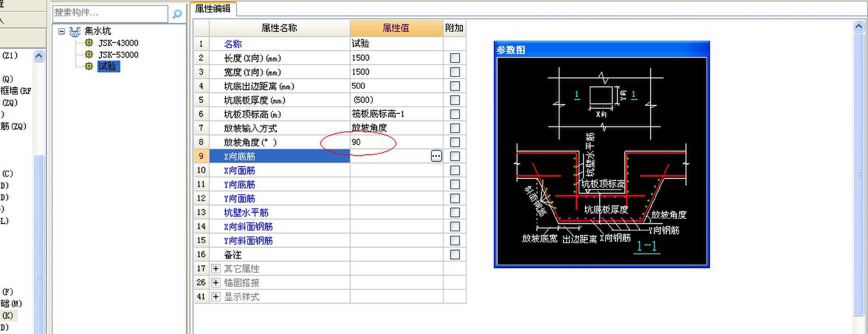Select the (K) item in left list

coord(8,316)
